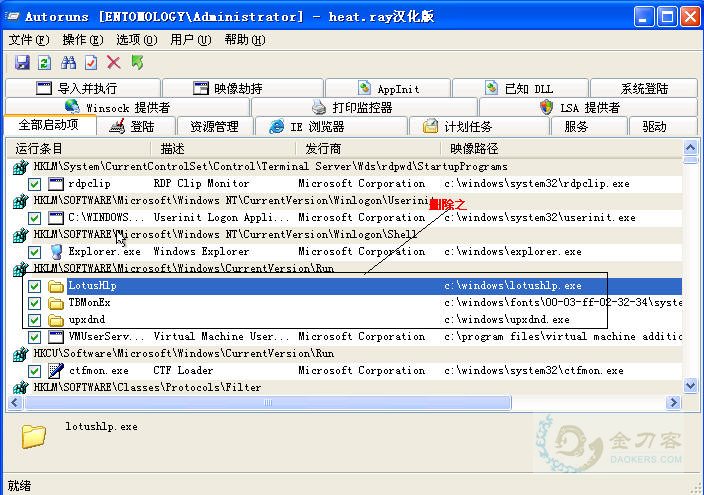The width and height of the screenshot is (704, 495).
Task: Uncheck the VMUserServ entry checkbox
Action: pos(34,337)
